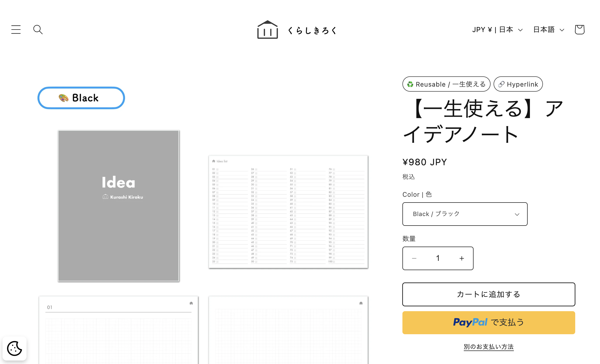Increase quantity with the plus button
This screenshot has height=364, width=600.
462,258
